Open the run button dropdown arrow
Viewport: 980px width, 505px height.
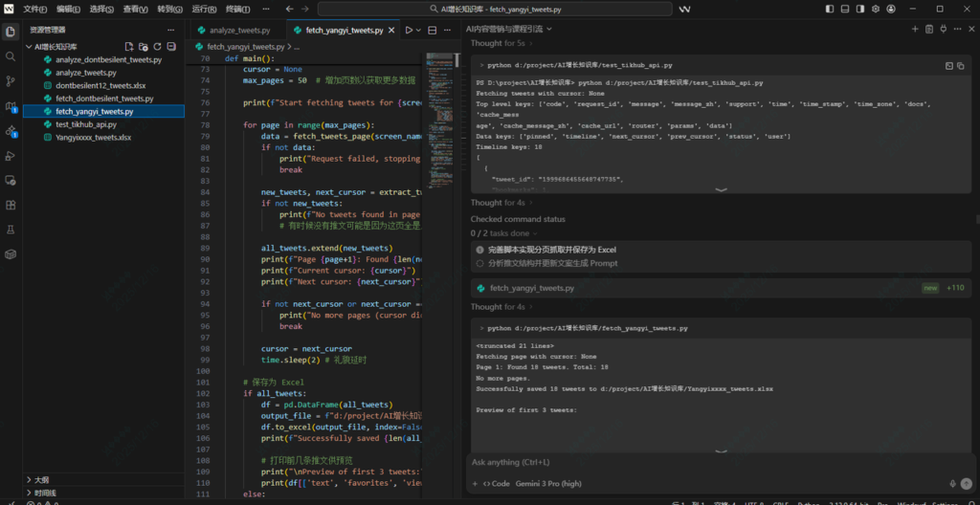point(419,30)
